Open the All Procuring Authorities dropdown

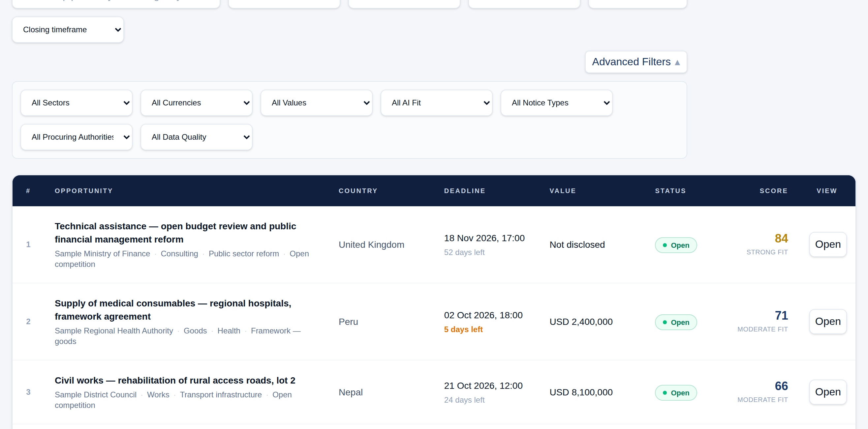(x=77, y=137)
